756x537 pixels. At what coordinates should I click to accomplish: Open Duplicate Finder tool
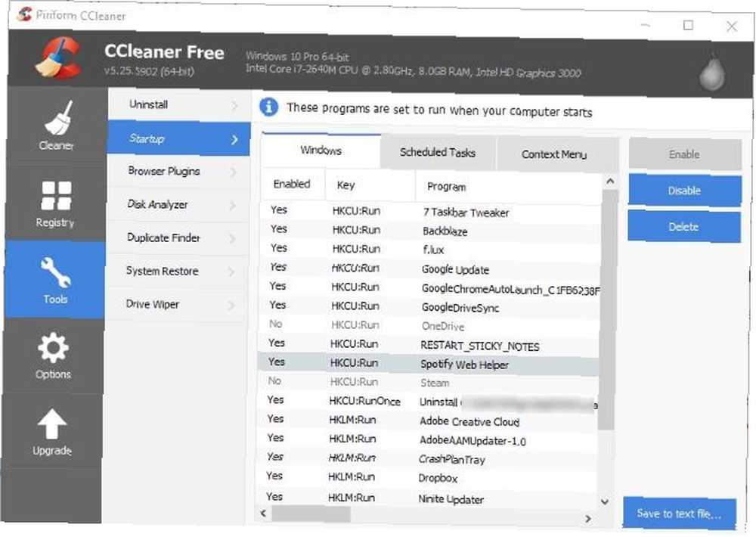pyautogui.click(x=177, y=237)
